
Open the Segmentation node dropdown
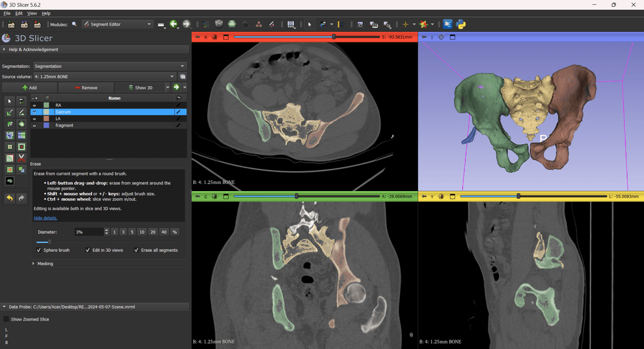tap(110, 66)
